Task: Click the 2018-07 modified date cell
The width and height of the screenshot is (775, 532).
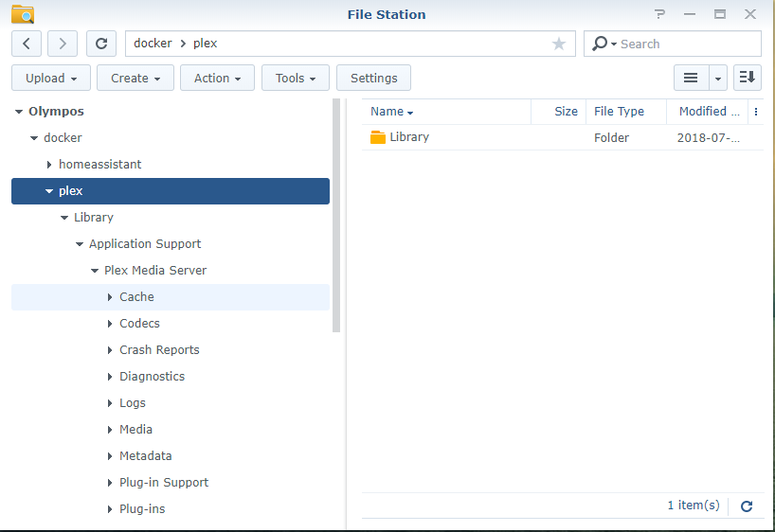Action: tap(709, 138)
